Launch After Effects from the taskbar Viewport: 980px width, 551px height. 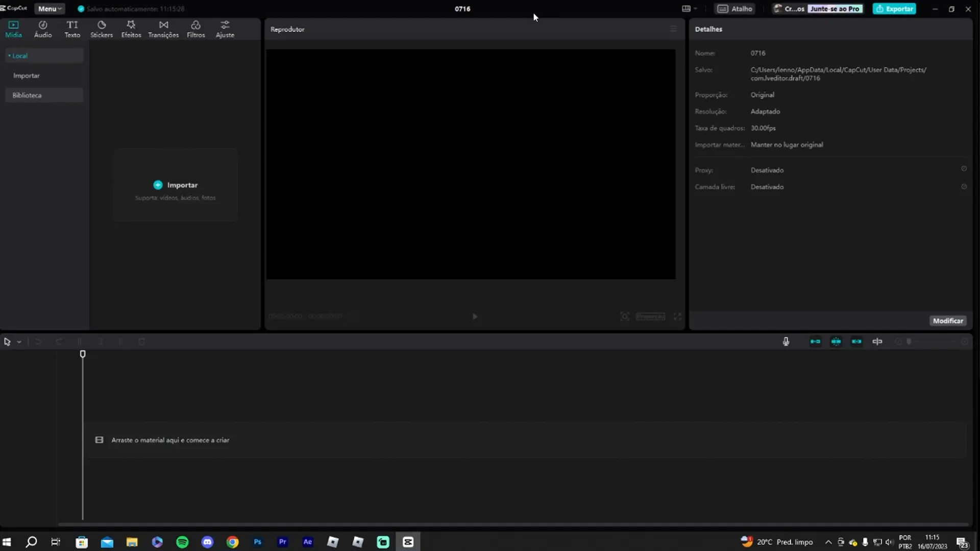[307, 542]
